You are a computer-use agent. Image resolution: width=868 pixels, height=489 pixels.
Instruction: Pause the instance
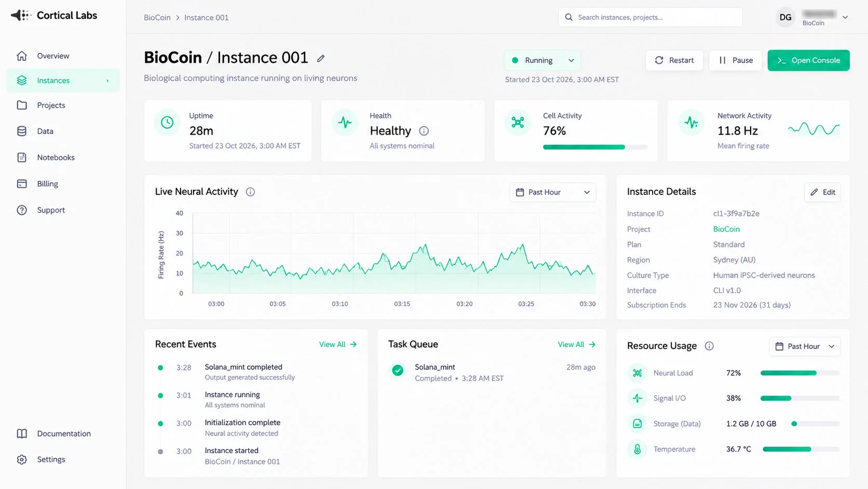click(x=735, y=60)
